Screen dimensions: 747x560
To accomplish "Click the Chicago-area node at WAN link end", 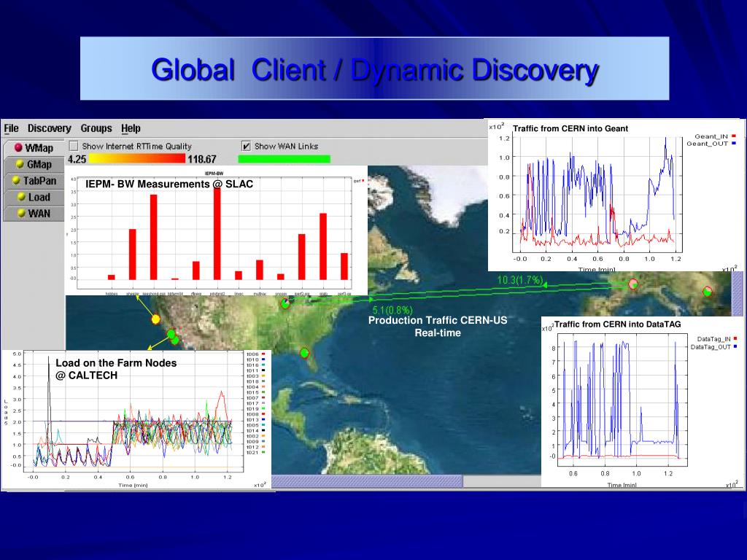I will pos(285,303).
